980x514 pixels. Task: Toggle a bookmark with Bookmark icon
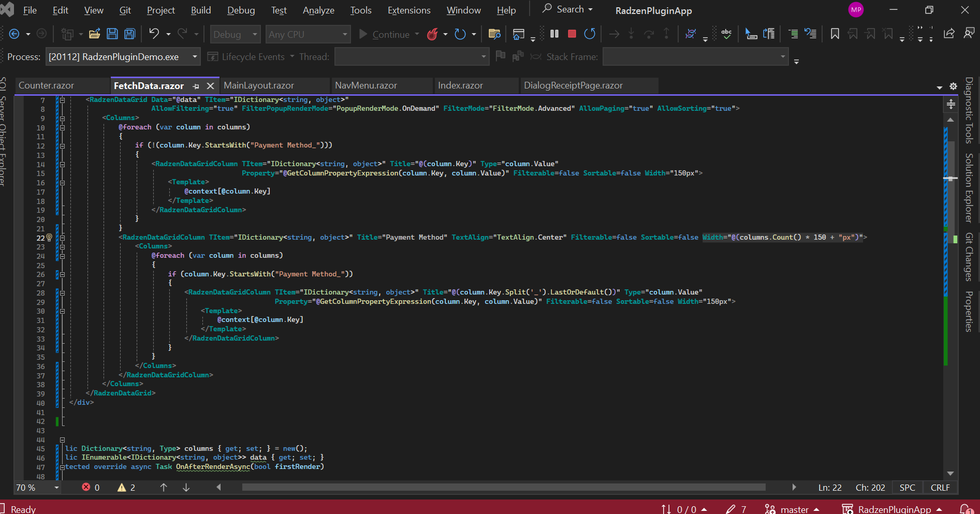click(x=835, y=34)
